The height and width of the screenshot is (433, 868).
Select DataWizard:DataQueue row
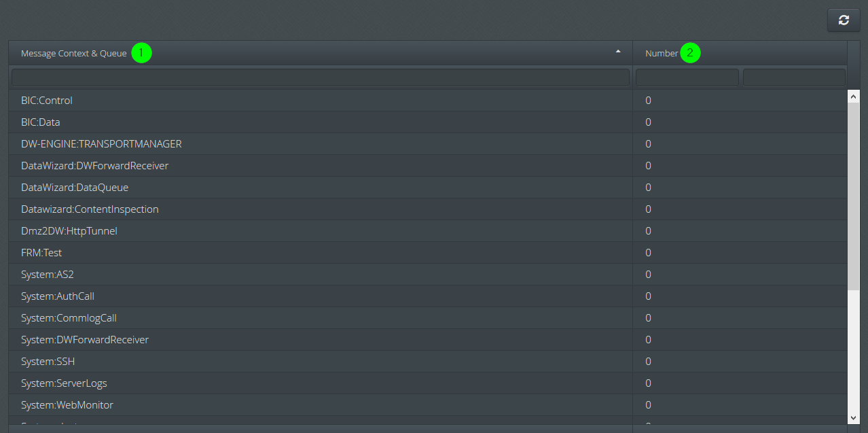pos(428,188)
